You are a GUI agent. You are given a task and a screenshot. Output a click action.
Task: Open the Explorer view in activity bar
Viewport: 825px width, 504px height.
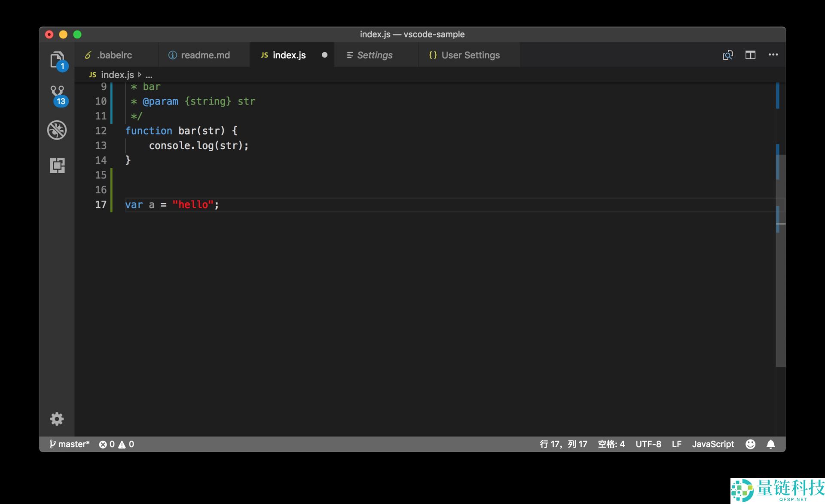tap(57, 60)
